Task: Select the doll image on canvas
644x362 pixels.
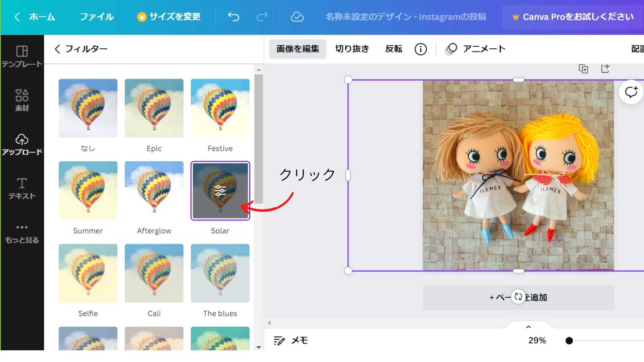Action: (518, 175)
